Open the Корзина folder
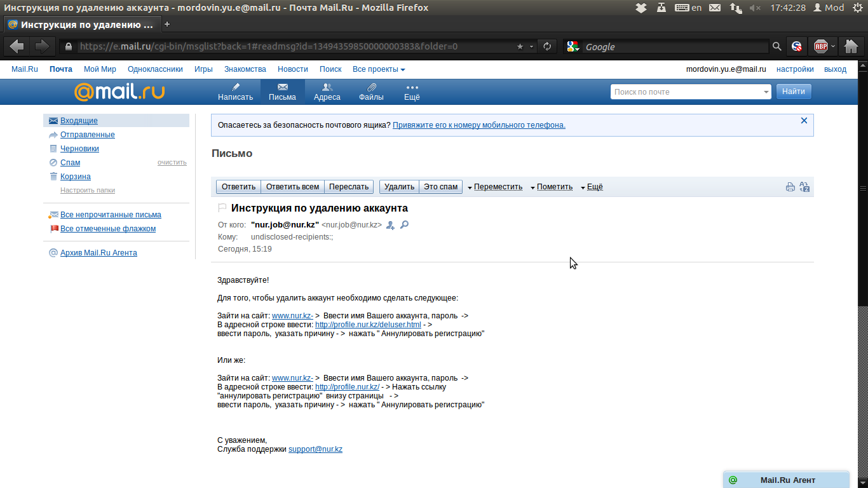868x488 pixels. click(76, 177)
